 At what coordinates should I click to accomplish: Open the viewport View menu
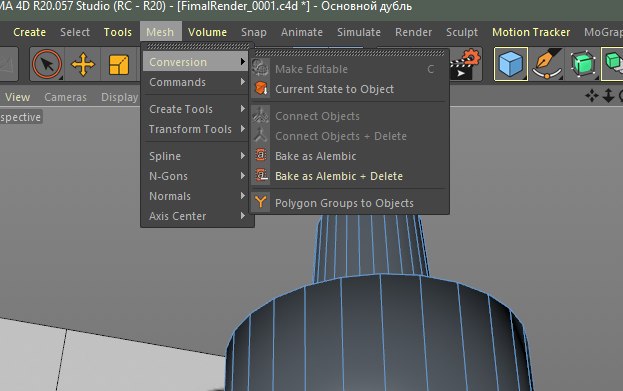(17, 97)
